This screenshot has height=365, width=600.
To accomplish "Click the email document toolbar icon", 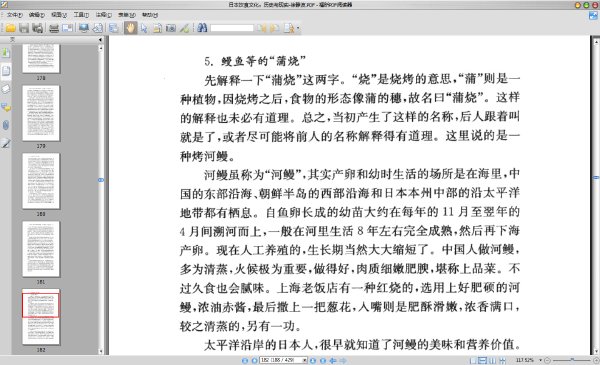I will [67, 28].
